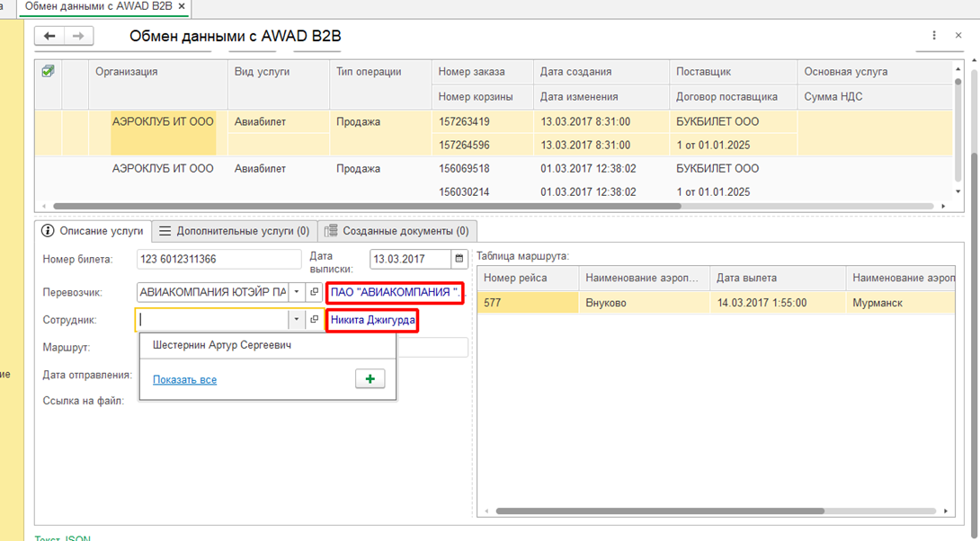980x541 pixels.
Task: Toggle the checkmark column header icon
Action: coord(48,72)
